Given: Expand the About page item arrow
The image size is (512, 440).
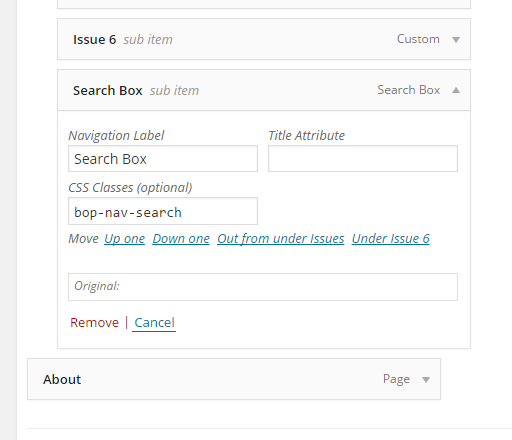Looking at the screenshot, I should coord(426,380).
